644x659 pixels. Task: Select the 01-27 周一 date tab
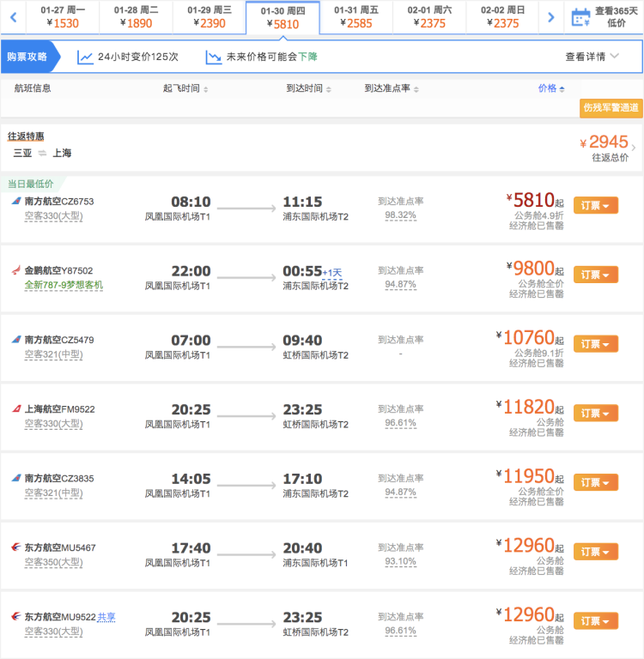[x=62, y=17]
